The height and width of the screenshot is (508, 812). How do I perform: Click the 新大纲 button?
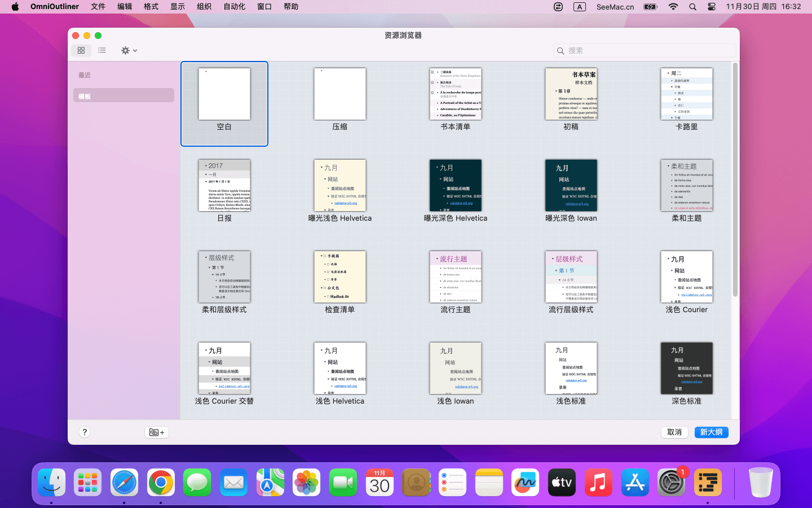click(x=712, y=432)
